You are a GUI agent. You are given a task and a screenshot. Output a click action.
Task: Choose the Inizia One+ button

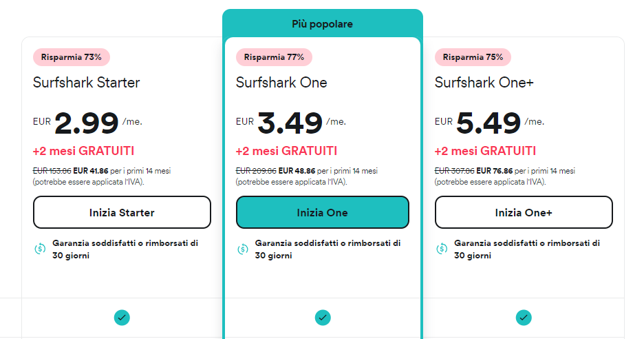524,212
